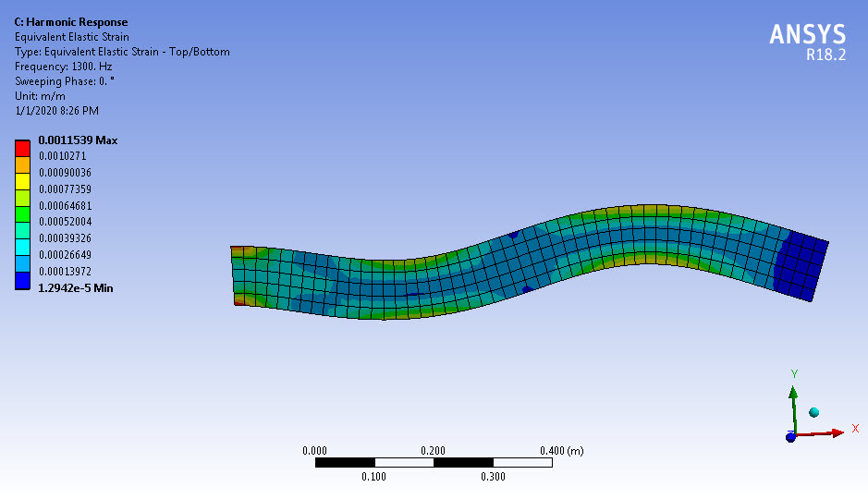868x499 pixels.
Task: Click the Frequency: 1300. Hz text
Action: coord(63,67)
